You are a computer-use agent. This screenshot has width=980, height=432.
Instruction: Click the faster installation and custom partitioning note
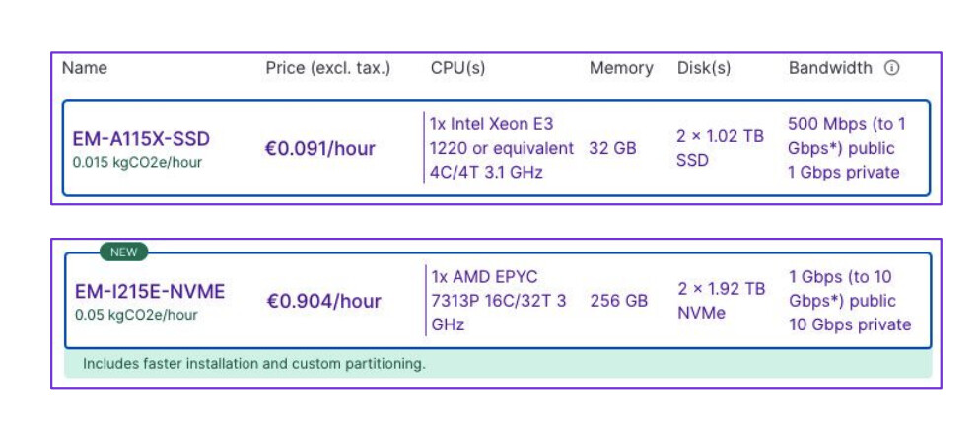pos(254,363)
